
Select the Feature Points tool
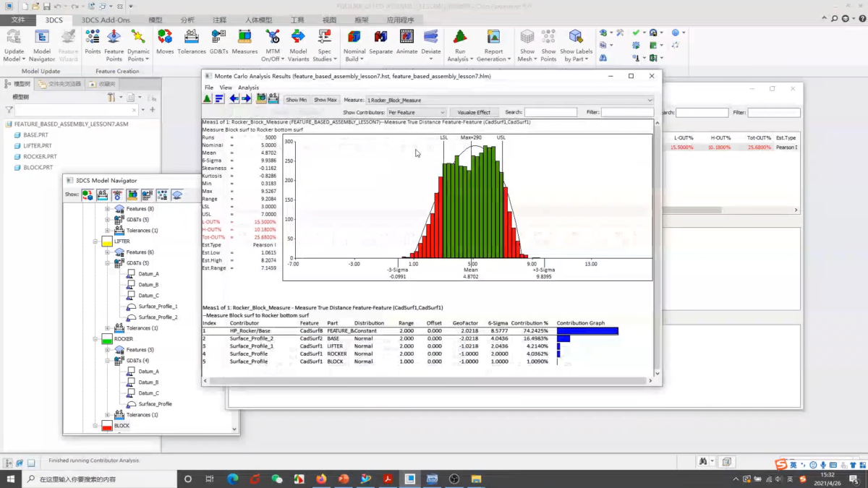coord(114,43)
